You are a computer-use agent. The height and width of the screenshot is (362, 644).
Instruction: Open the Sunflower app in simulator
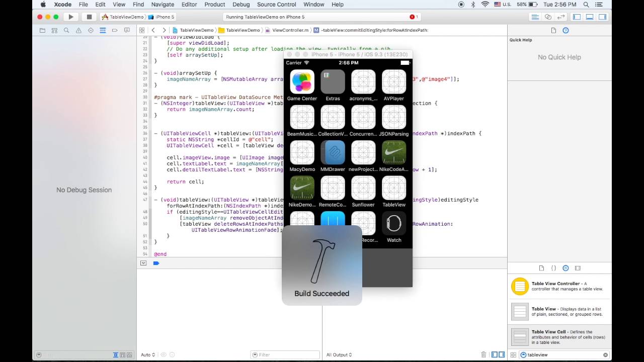(363, 192)
